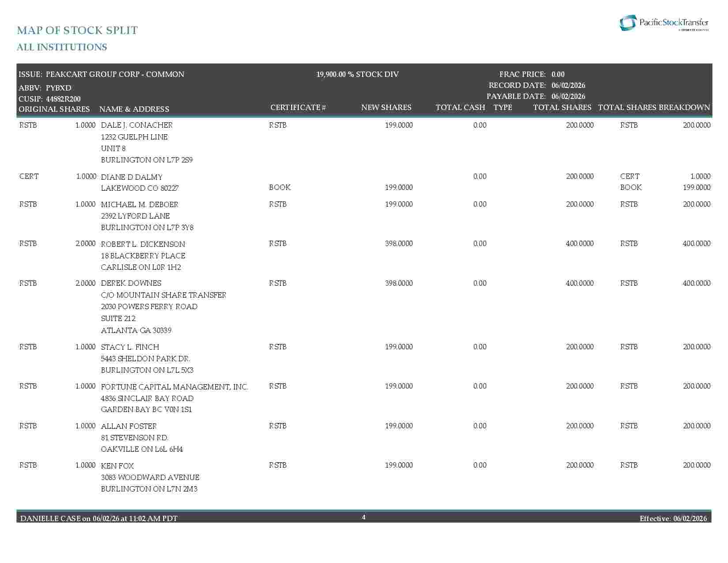Select 'BURLINGTON ON L7P 3Y8'

147,227
